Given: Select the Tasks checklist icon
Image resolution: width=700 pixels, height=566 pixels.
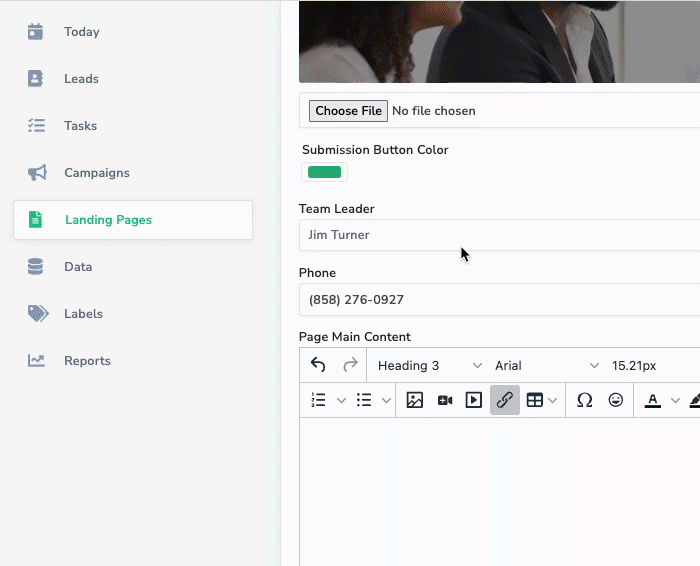Looking at the screenshot, I should pyautogui.click(x=36, y=125).
